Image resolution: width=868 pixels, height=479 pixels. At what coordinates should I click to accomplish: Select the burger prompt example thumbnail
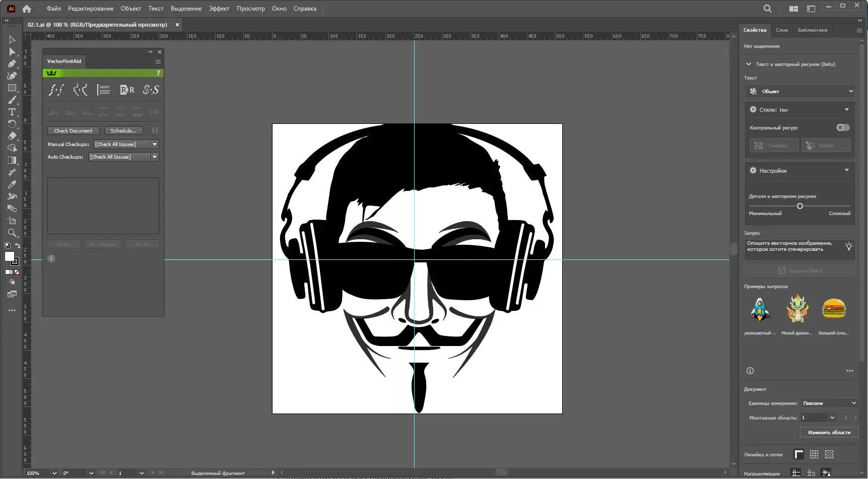(834, 309)
